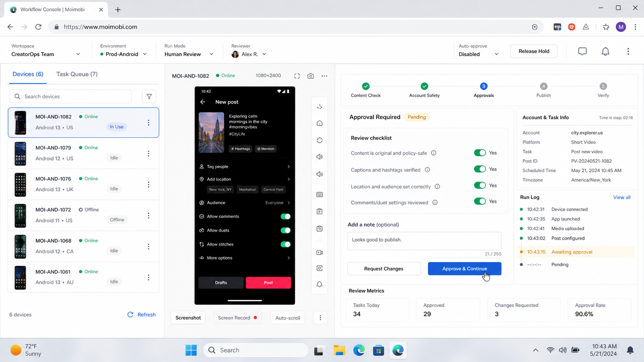644x362 pixels.
Task: Toggle Location and audience set correctly switch
Action: [x=480, y=185]
